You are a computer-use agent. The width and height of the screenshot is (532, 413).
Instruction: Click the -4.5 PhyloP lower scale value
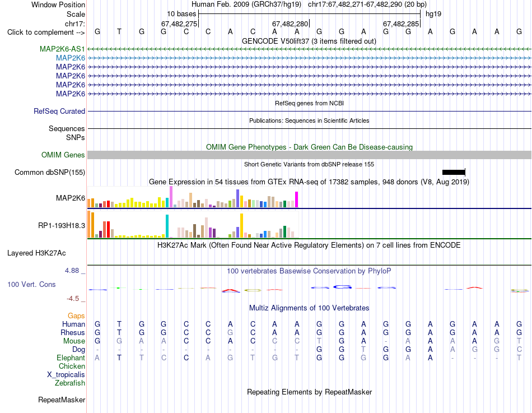tap(73, 299)
